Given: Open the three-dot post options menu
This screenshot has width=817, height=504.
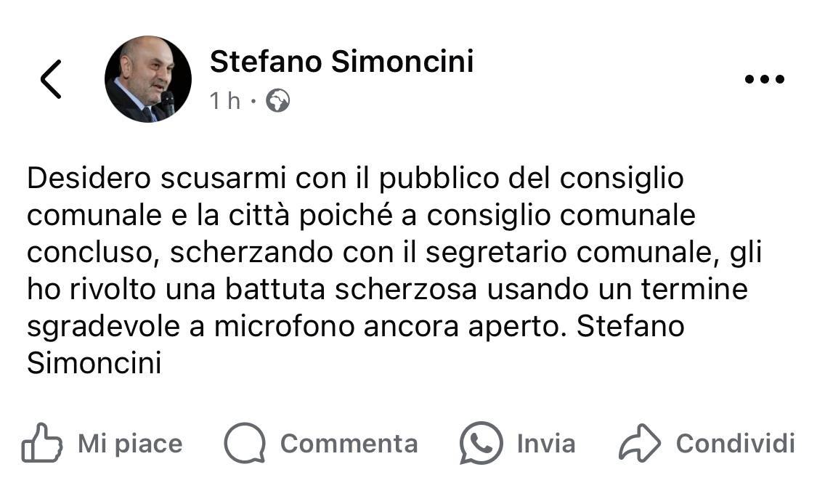Looking at the screenshot, I should (764, 79).
